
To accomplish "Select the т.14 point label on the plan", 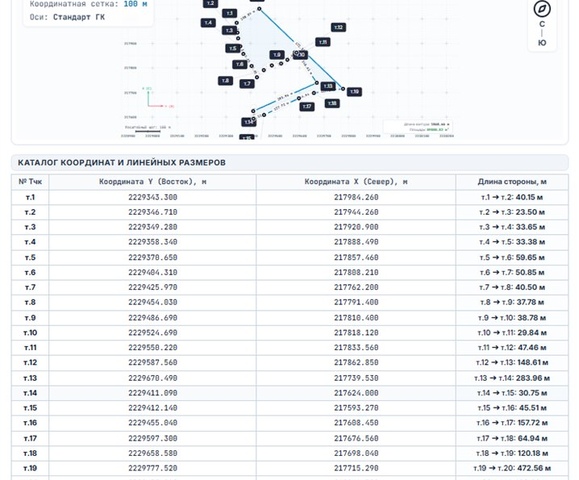I will pos(249,122).
